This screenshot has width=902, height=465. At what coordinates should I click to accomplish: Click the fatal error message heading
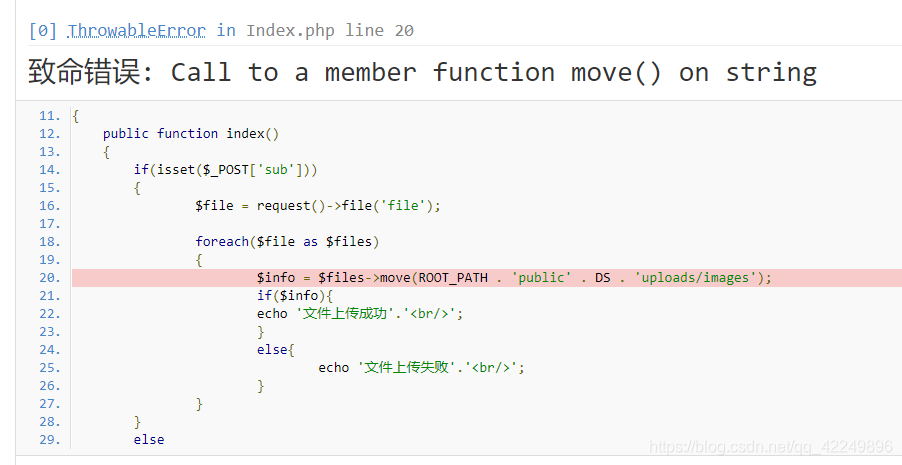click(x=422, y=73)
